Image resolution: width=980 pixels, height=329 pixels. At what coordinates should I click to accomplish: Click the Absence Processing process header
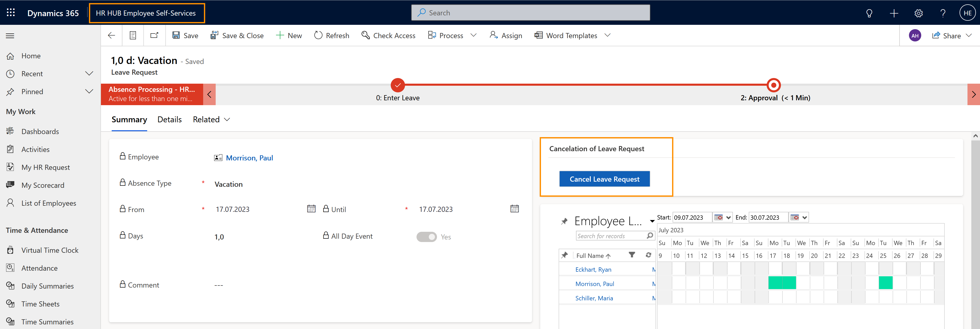point(152,94)
